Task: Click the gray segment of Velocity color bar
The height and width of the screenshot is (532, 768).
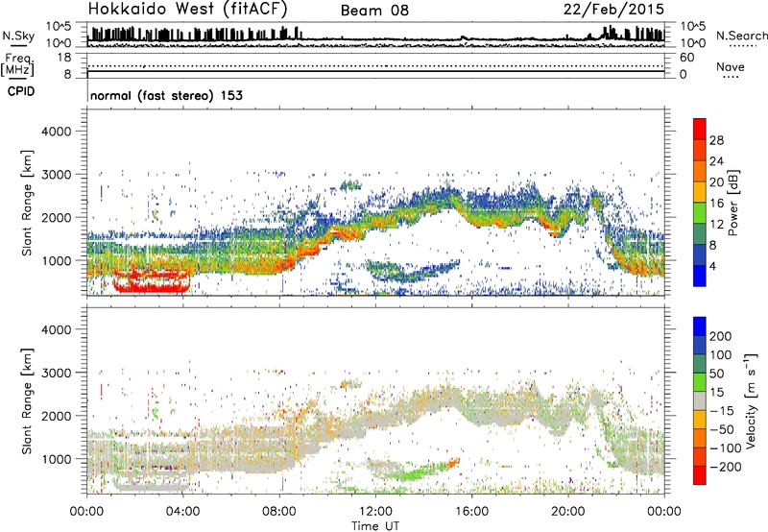Action: tap(700, 400)
